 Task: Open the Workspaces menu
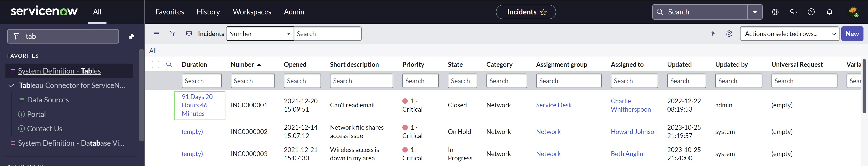point(252,12)
